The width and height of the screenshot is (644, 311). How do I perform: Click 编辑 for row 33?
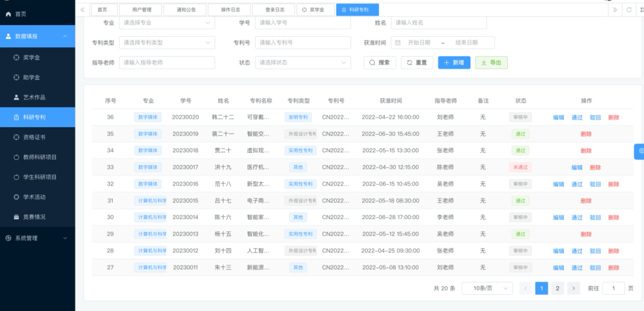577,167
